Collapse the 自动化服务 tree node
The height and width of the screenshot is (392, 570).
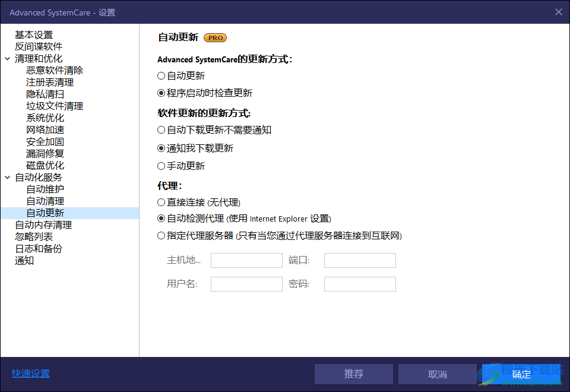coord(7,178)
